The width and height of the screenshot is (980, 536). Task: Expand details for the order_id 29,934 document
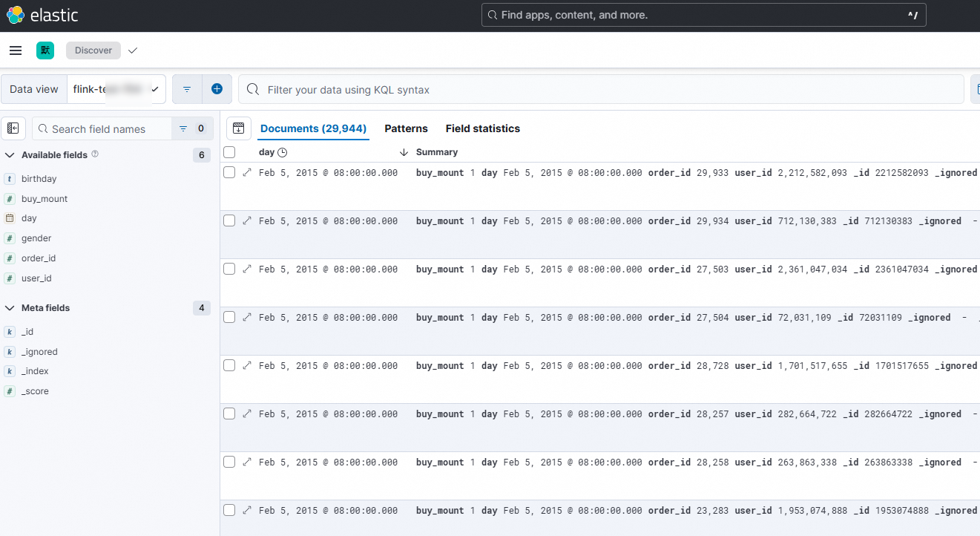coord(247,220)
